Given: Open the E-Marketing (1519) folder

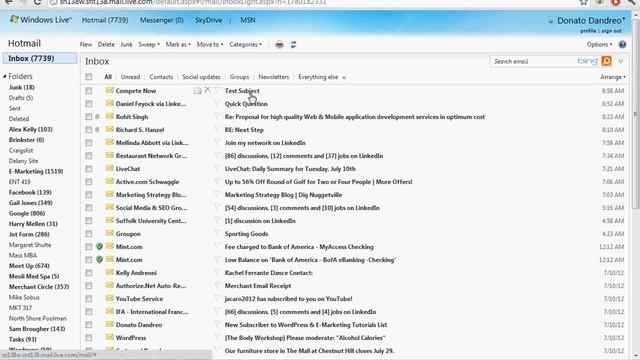Looking at the screenshot, I should coord(36,171).
